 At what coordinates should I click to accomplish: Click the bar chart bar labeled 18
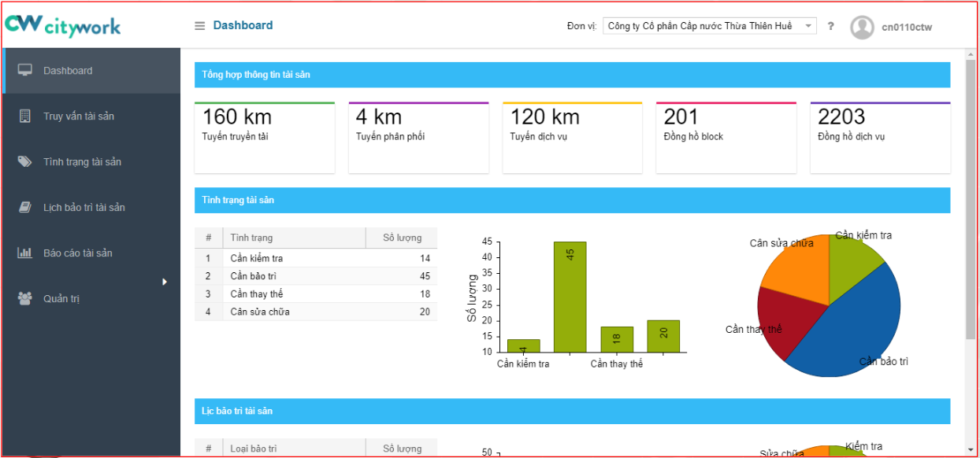point(617,339)
